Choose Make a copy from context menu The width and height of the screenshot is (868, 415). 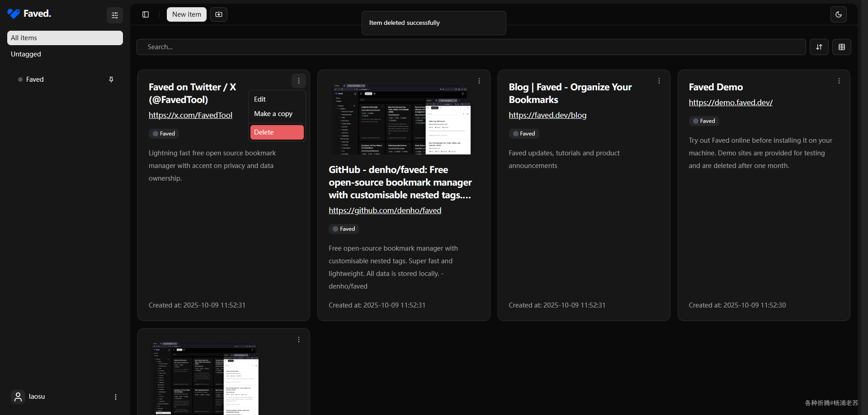277,114
